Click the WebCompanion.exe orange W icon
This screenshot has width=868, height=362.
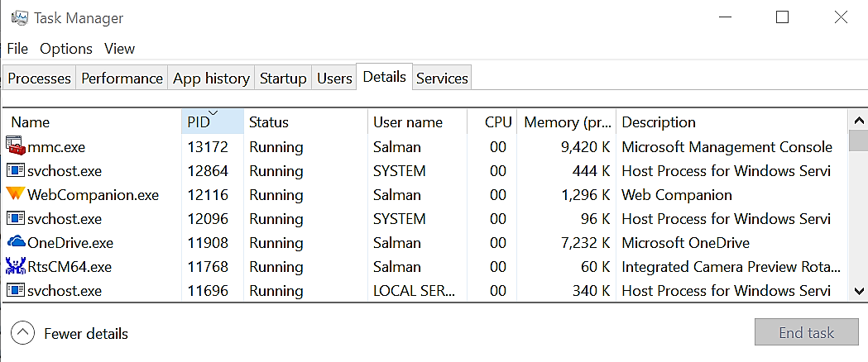tap(15, 194)
